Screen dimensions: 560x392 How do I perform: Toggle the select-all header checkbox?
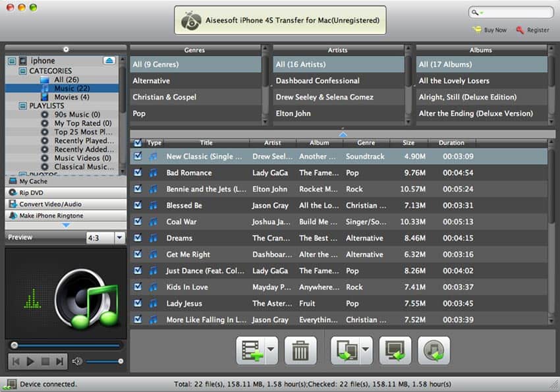tap(138, 143)
